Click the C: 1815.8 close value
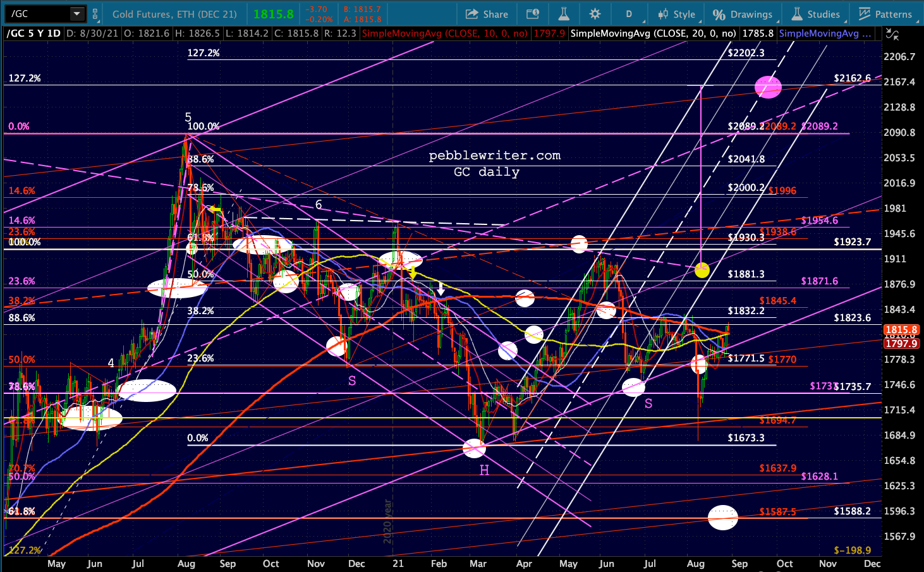924x572 pixels. 296,33
